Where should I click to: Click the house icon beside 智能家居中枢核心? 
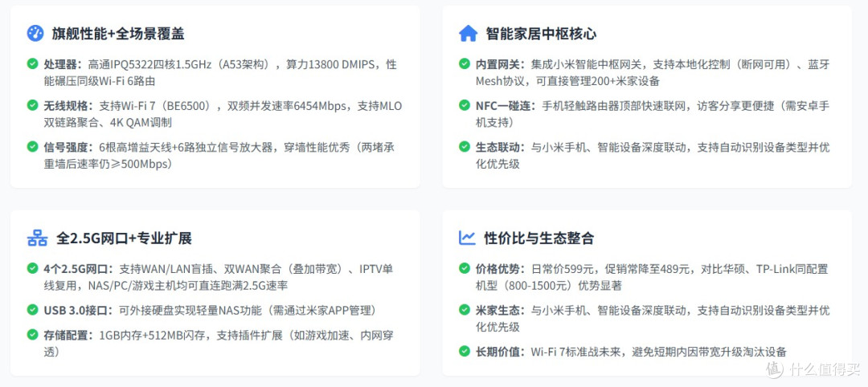[x=468, y=33]
